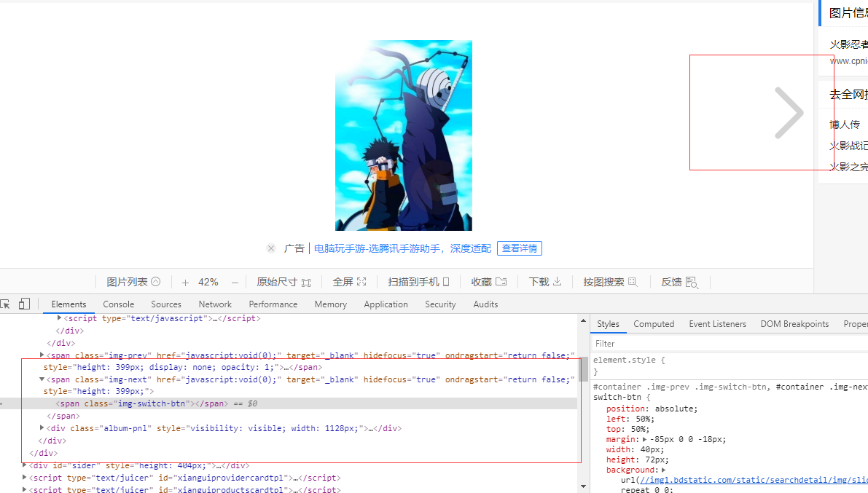Select the Computed sidebar tab
Screen dimensions: 868x493
click(654, 324)
